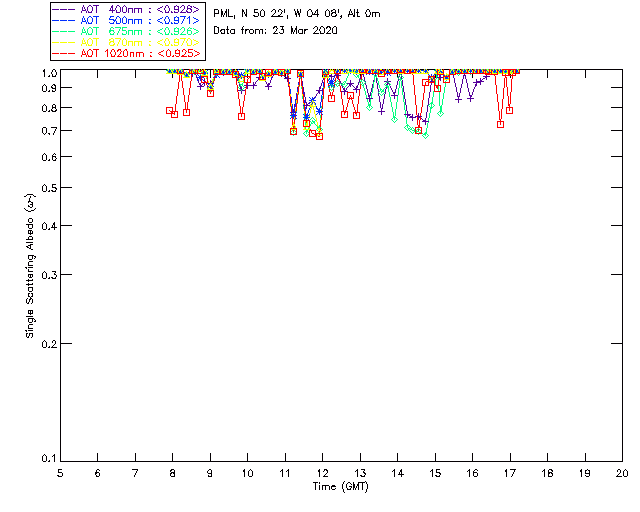Screen dimensions: 640x512
Task: Click the x-axis label 11
Action: (285, 473)
